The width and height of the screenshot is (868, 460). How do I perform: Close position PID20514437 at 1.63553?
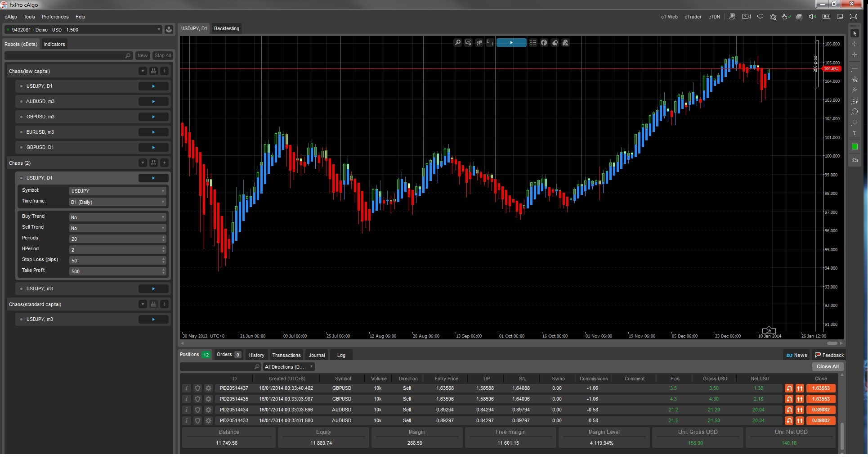(821, 388)
